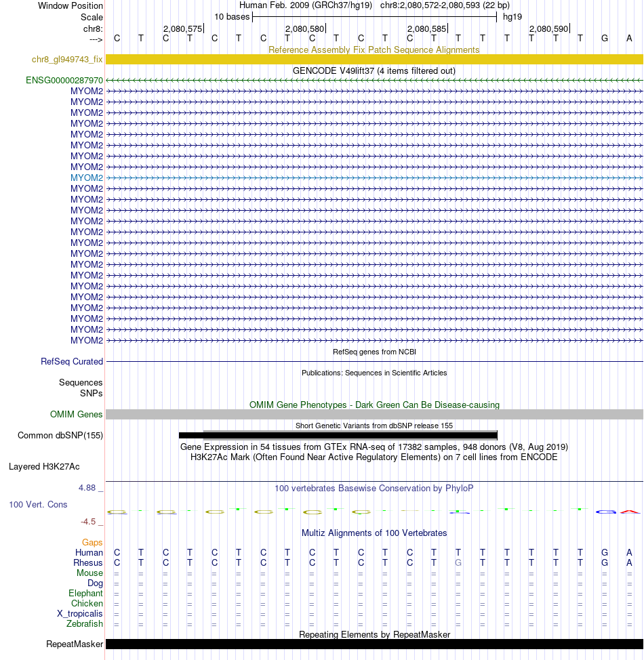
Task: Select the Dog species label
Action: point(95,583)
